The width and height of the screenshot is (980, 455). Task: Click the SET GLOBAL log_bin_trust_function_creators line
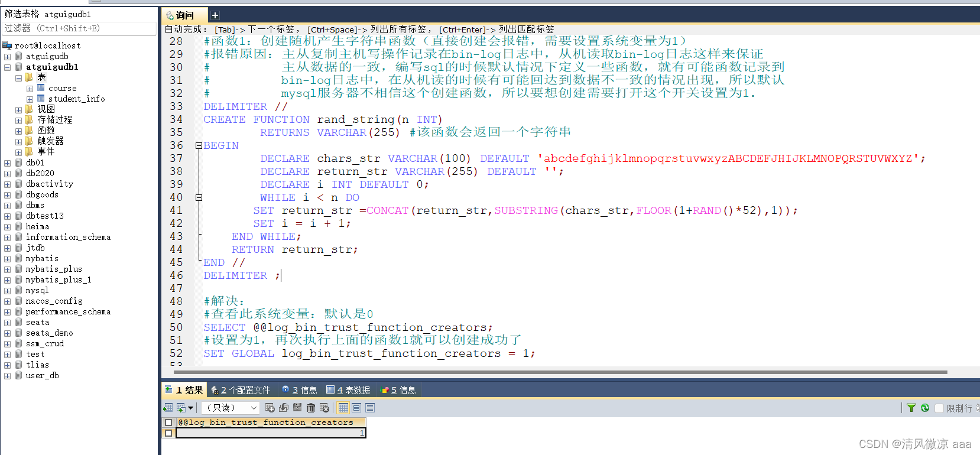[369, 353]
